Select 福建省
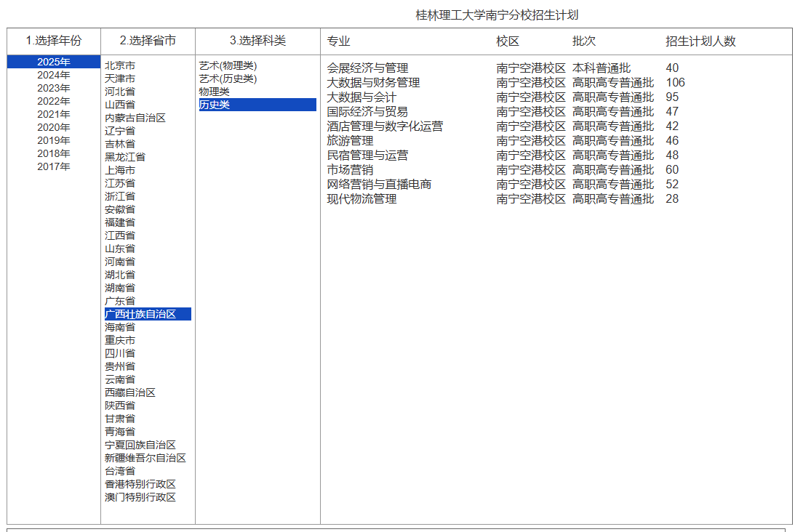 pyautogui.click(x=120, y=222)
